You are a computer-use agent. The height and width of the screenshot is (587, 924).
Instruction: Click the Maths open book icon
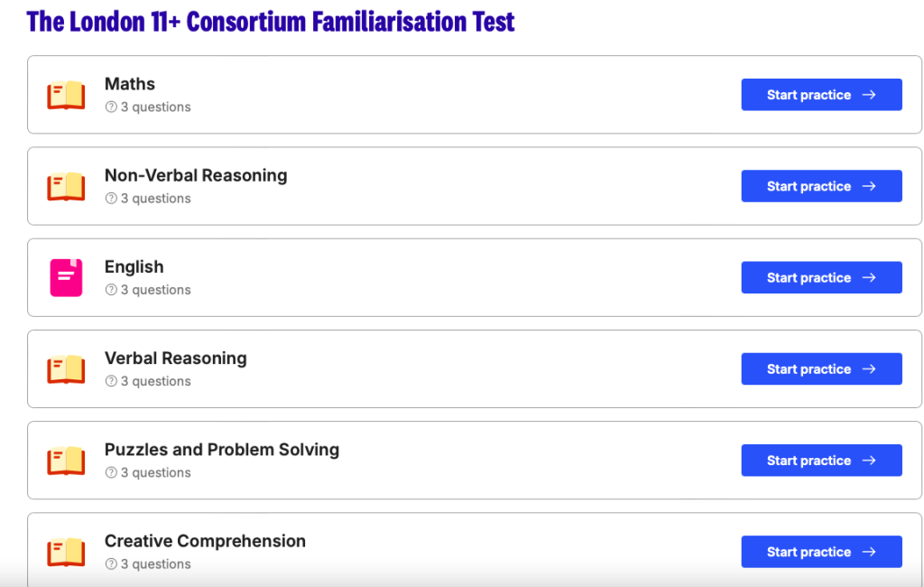(x=66, y=95)
